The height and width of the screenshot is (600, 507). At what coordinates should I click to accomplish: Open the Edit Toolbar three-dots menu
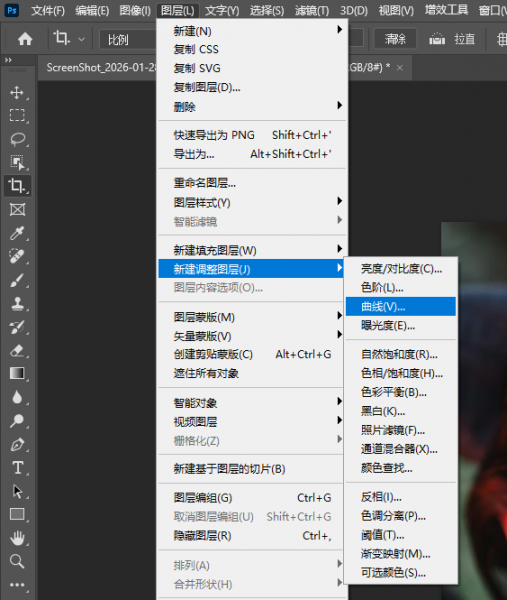pos(17,585)
